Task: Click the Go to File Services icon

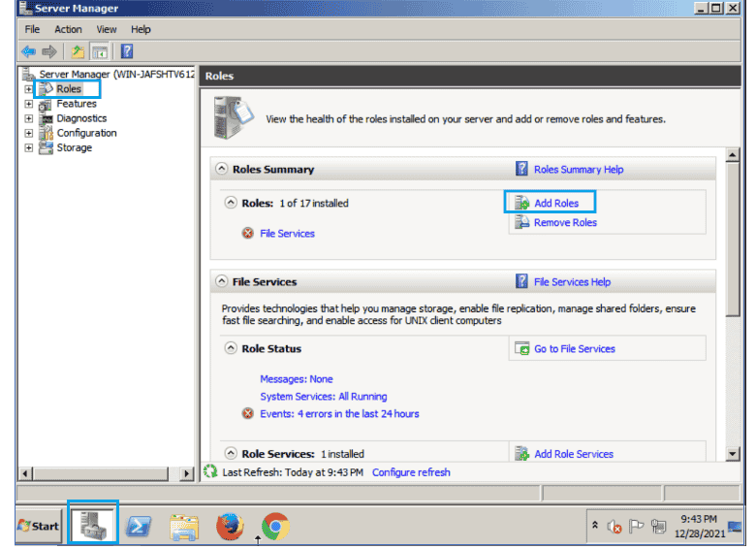Action: pyautogui.click(x=521, y=348)
